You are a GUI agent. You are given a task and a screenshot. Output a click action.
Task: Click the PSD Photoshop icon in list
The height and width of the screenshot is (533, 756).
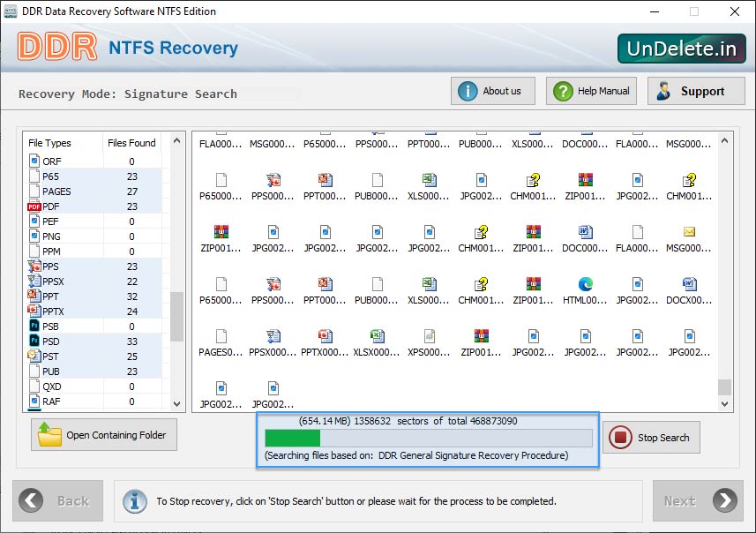pos(34,341)
